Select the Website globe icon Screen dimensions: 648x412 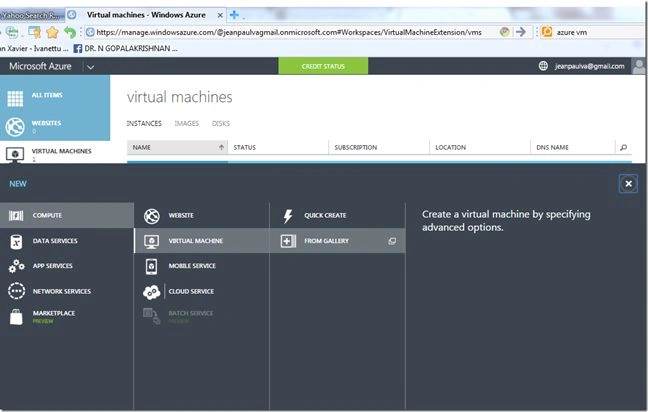point(152,216)
